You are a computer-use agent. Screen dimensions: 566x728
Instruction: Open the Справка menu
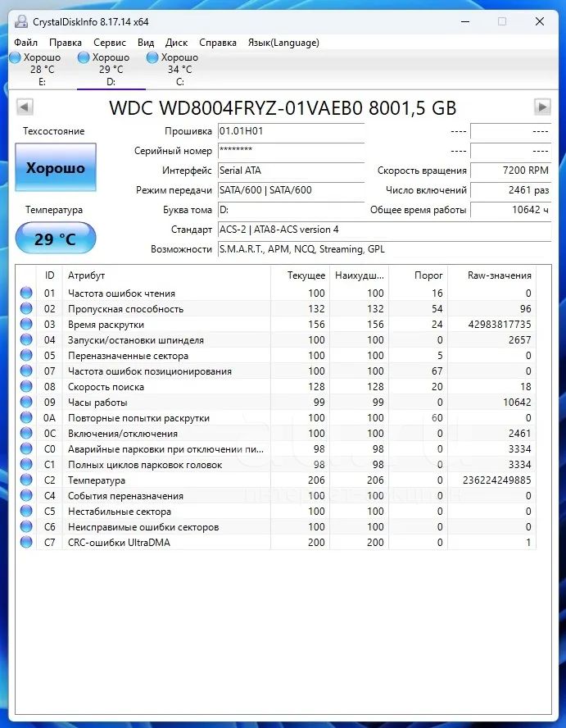[x=218, y=43]
